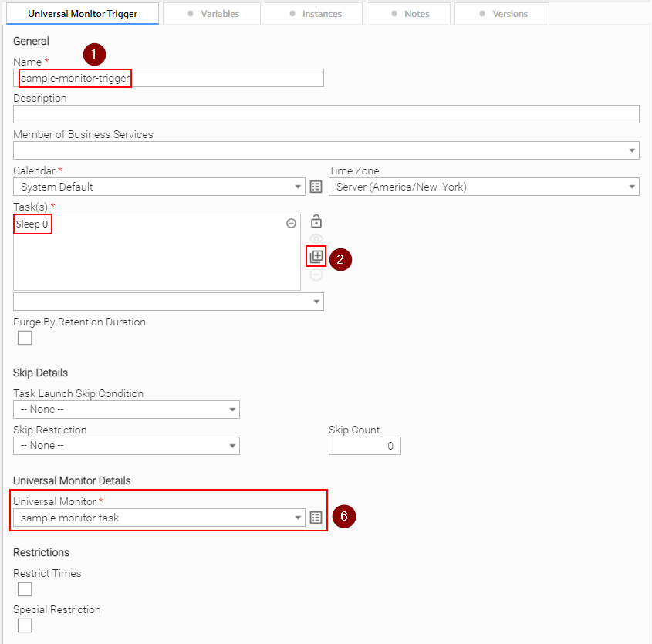Open the Task Launch Skip Condition dropdown
The image size is (652, 644).
pyautogui.click(x=232, y=410)
